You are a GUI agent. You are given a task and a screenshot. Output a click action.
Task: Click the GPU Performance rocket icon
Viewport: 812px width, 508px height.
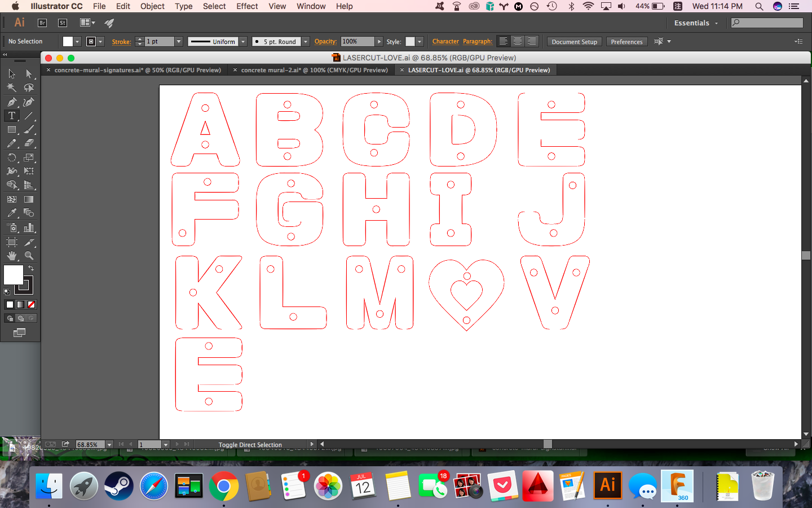click(x=109, y=23)
